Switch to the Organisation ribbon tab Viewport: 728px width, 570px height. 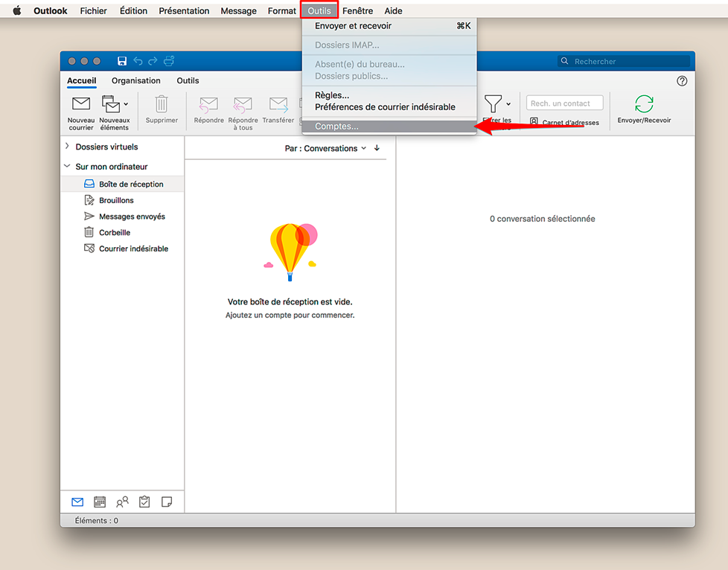tap(136, 81)
